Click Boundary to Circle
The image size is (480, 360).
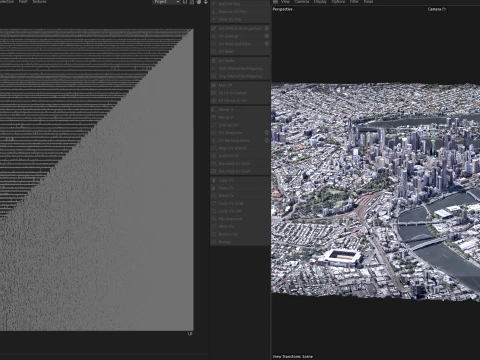(240, 163)
